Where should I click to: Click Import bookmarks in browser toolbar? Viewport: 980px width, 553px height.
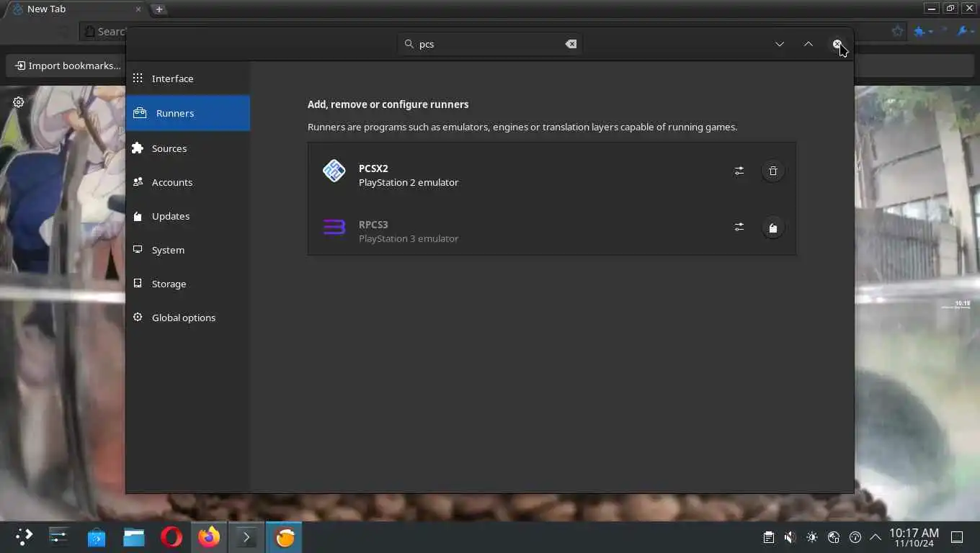[68, 66]
